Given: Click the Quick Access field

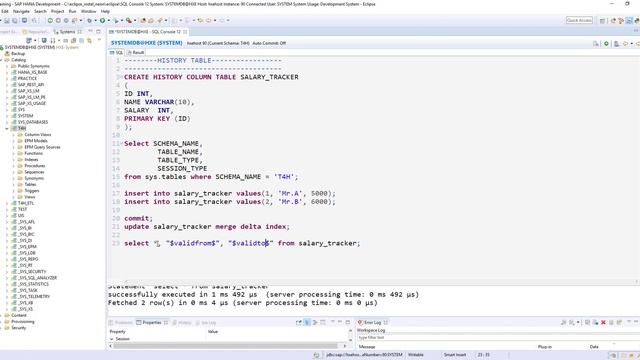Looking at the screenshot, I should click(x=579, y=20).
